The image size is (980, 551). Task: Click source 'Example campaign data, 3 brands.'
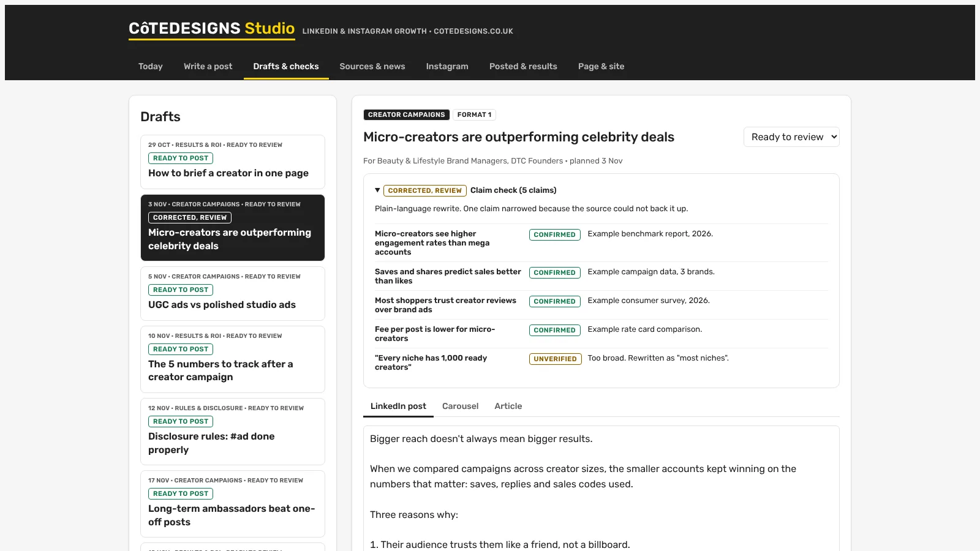tap(651, 272)
